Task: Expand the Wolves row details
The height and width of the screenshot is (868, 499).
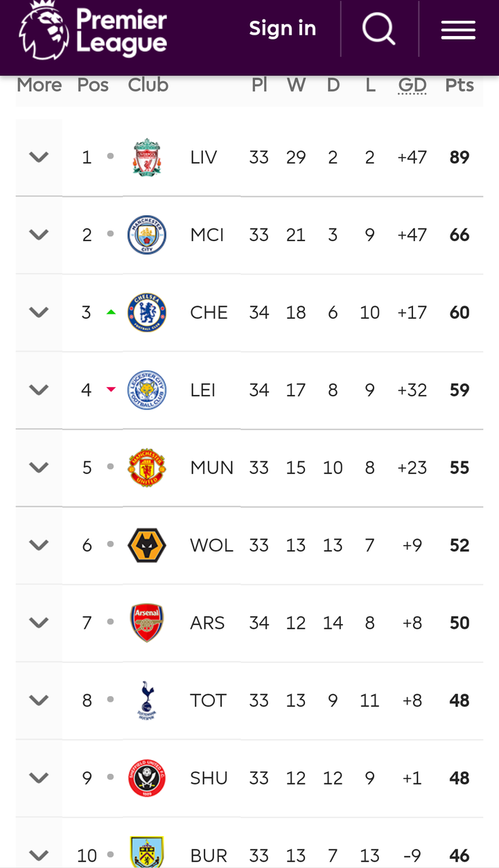Action: 39,545
